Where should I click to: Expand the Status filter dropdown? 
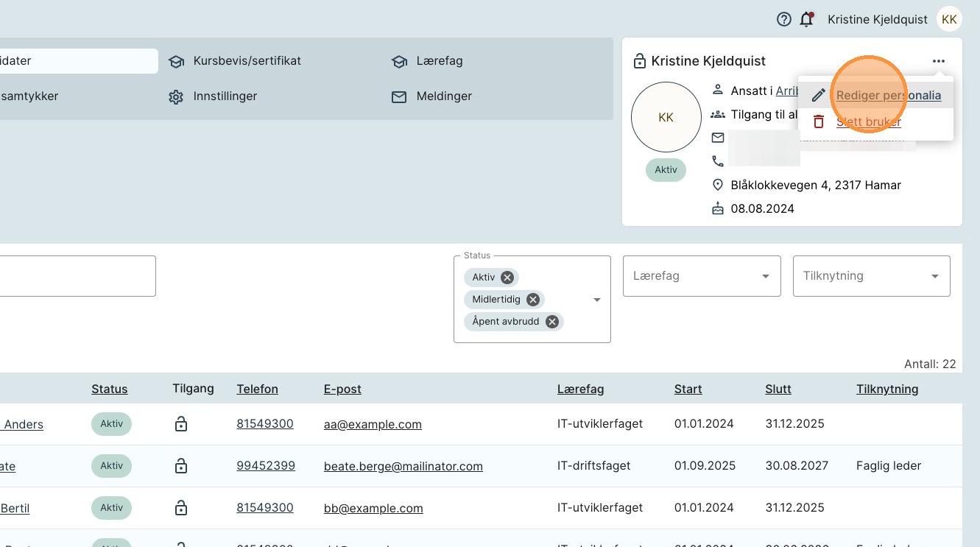(x=597, y=300)
